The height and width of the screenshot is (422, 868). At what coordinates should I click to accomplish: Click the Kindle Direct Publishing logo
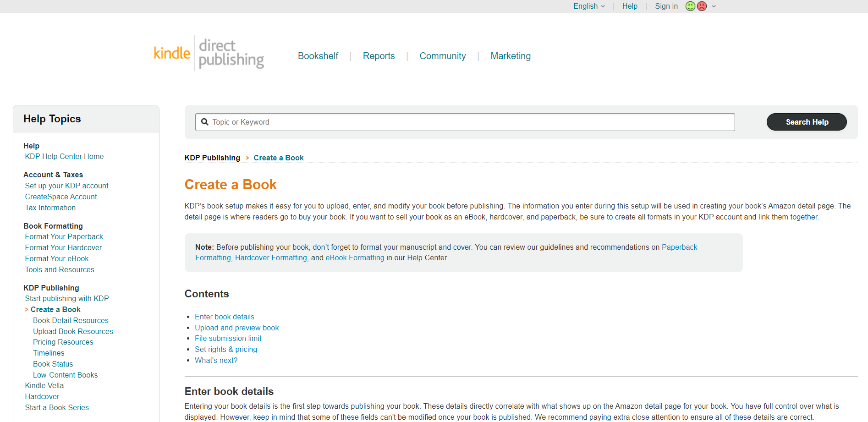pos(209,54)
